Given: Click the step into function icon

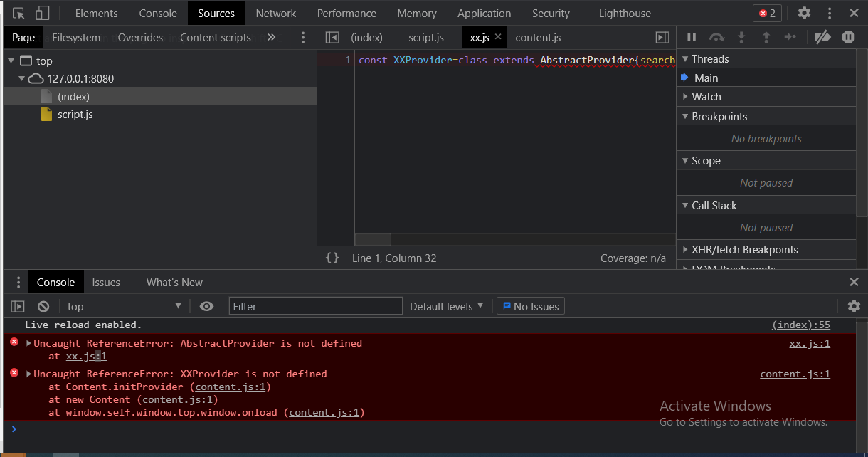Looking at the screenshot, I should [x=741, y=37].
